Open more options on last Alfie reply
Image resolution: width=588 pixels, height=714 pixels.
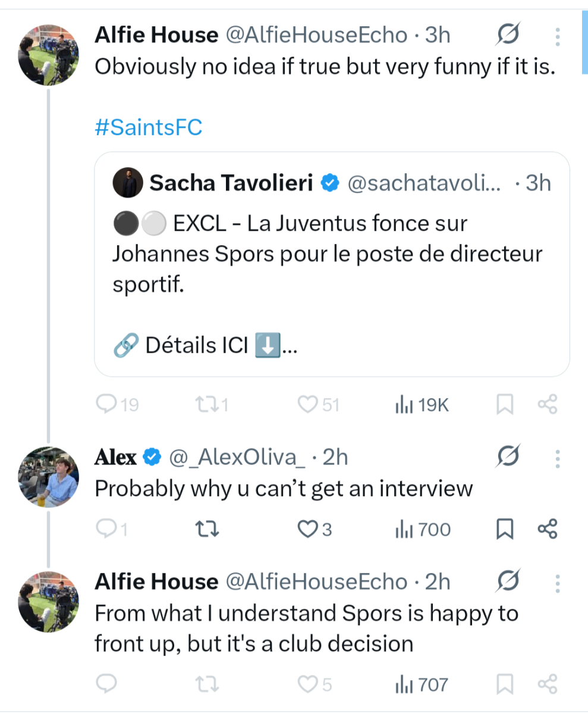pyautogui.click(x=558, y=582)
